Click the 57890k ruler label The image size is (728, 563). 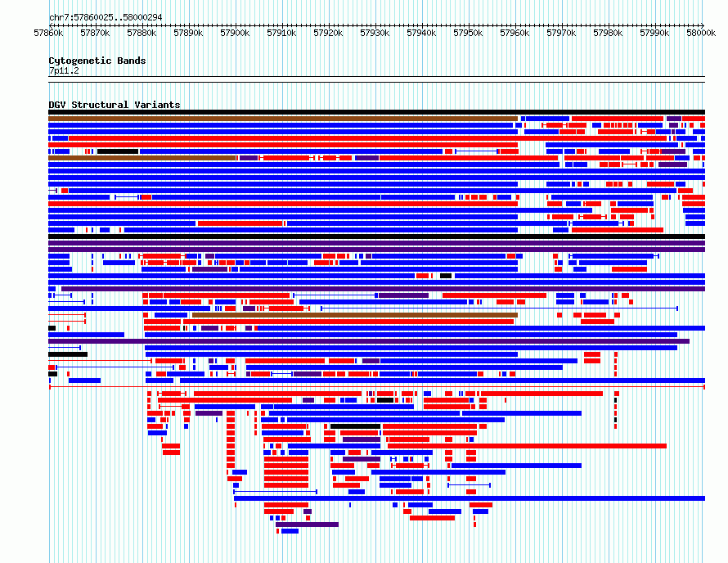point(188,33)
